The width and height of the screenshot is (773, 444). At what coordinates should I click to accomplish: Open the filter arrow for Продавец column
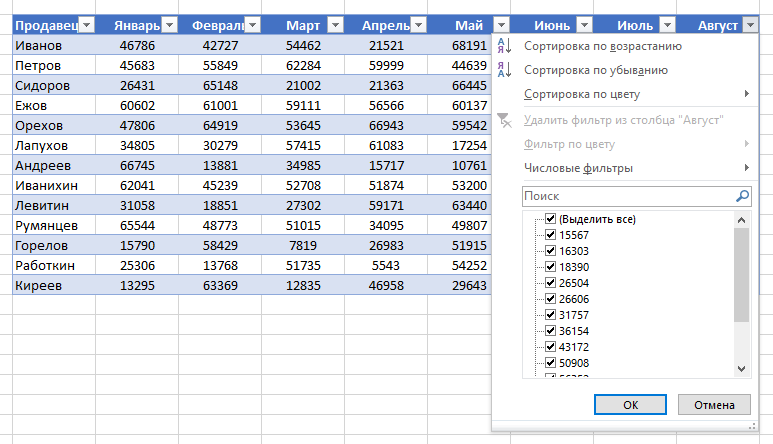[x=87, y=25]
